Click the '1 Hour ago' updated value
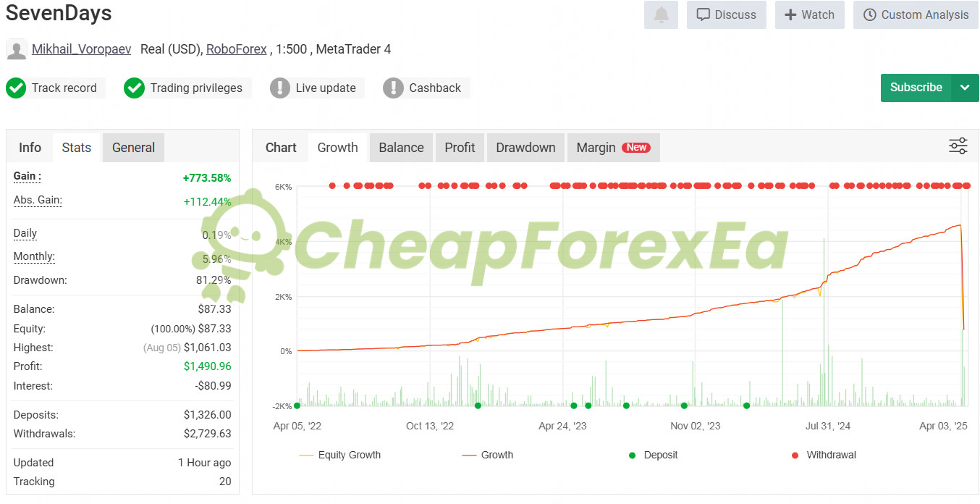 pyautogui.click(x=205, y=463)
